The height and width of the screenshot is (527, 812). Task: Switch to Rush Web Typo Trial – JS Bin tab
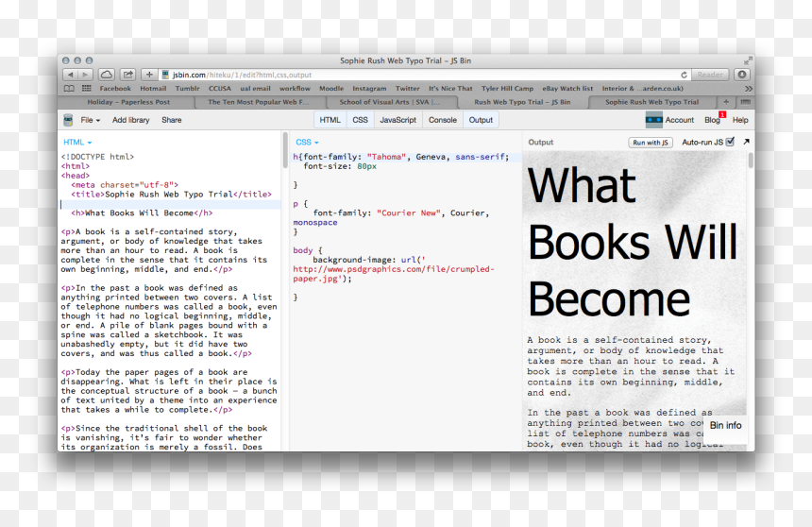pos(522,102)
